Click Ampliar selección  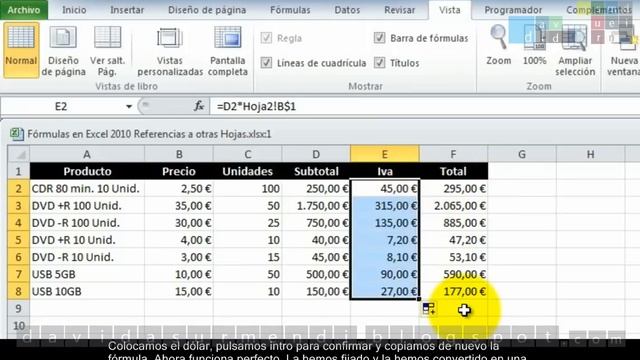click(x=575, y=51)
